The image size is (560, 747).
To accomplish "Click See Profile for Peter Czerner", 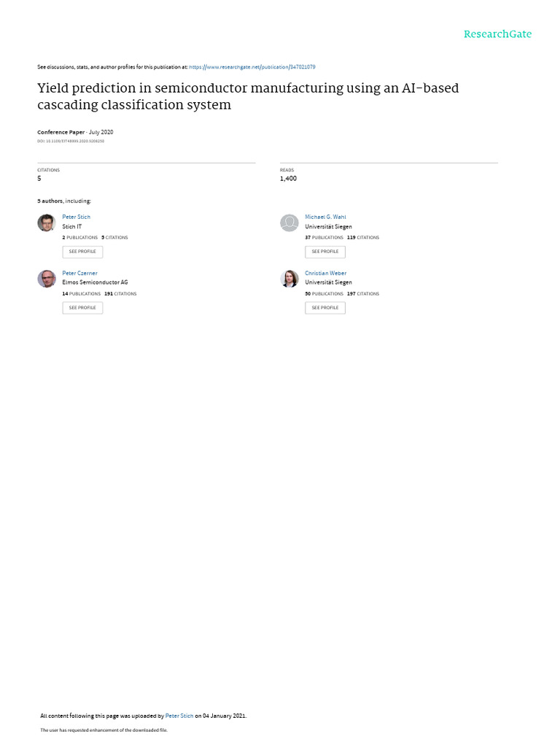I will point(82,308).
